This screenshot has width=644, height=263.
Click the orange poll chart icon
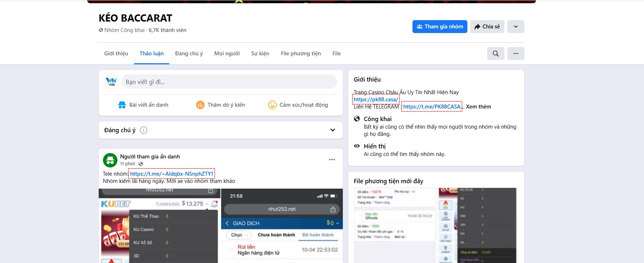point(200,105)
